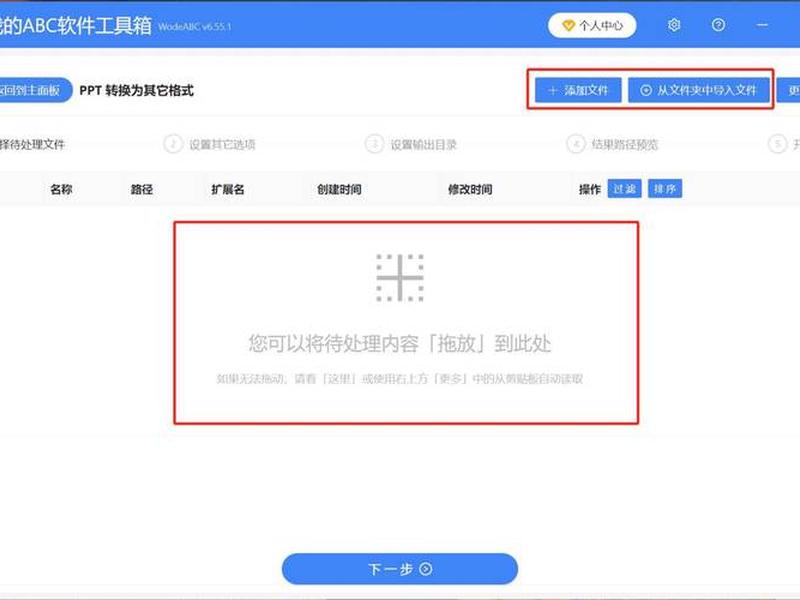The image size is (800, 600).
Task: Click the 名称 column header
Action: point(61,189)
